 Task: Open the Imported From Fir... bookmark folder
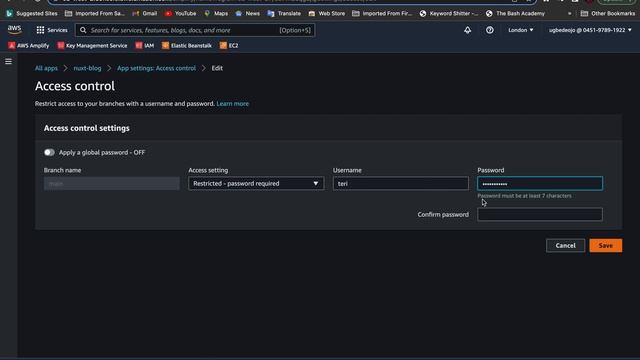(382, 13)
